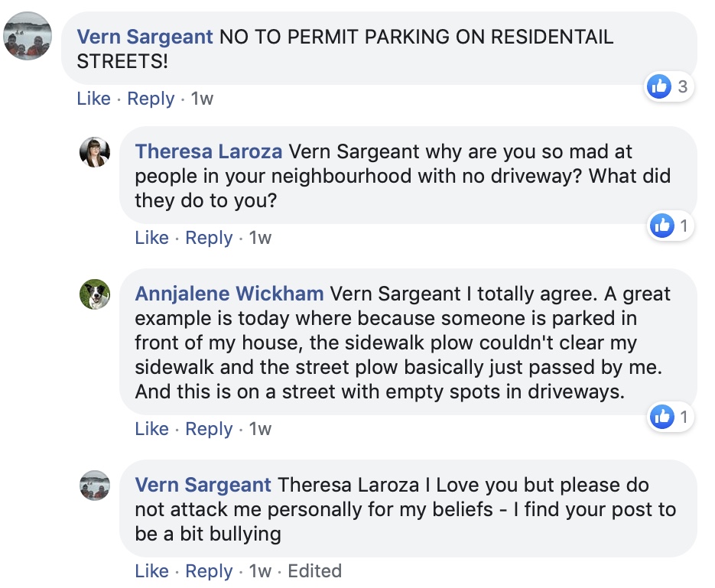Open the 1w timestamp on Theresa's comment

(260, 238)
